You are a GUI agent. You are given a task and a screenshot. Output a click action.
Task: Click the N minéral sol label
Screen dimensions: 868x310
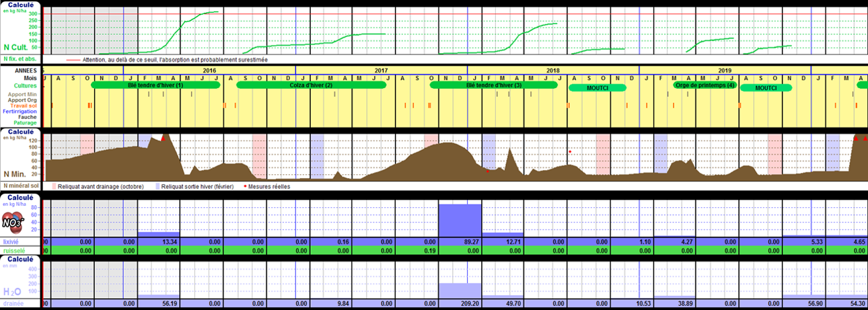20,186
